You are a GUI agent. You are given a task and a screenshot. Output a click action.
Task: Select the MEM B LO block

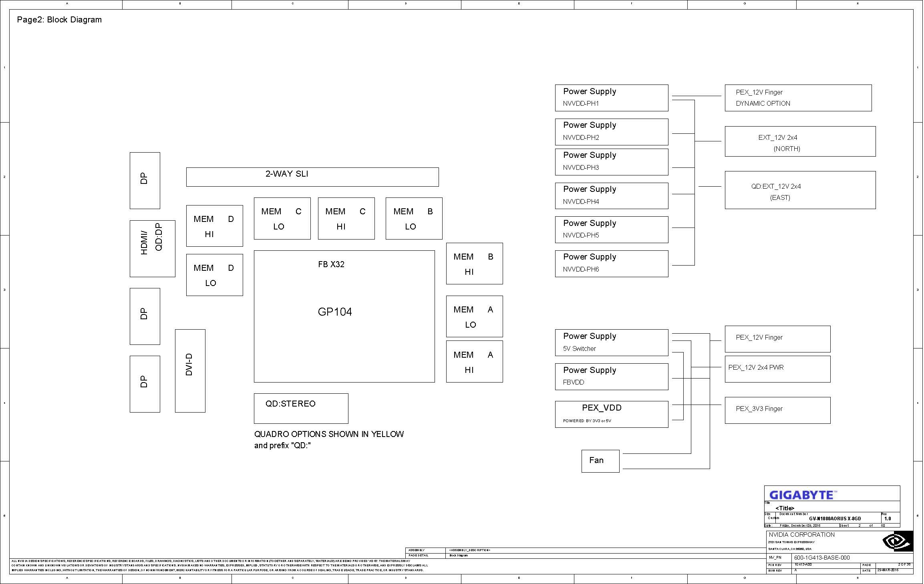pos(414,218)
